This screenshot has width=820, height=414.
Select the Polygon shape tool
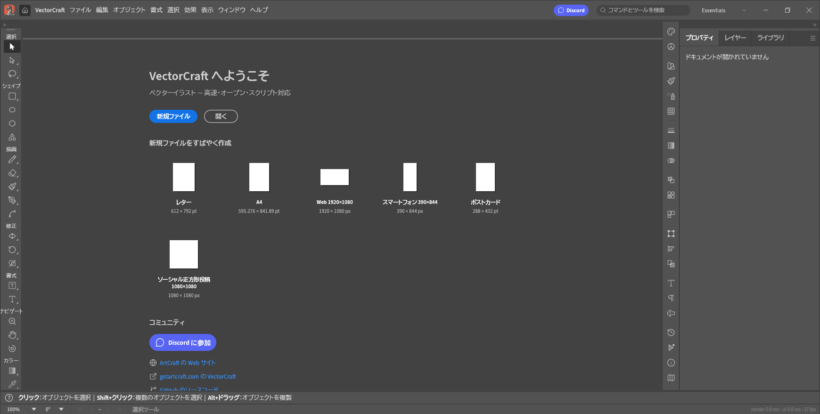pos(12,123)
